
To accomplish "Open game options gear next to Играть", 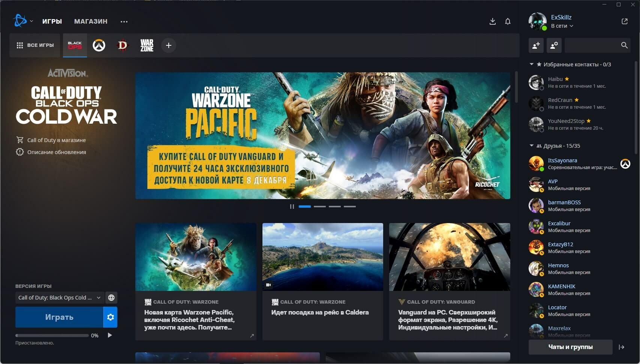I will (111, 317).
